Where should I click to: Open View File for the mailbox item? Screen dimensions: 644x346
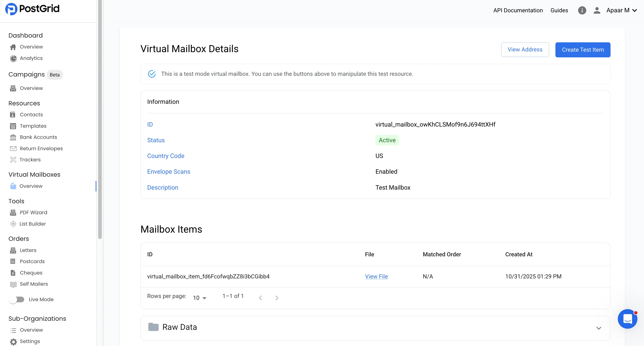tap(376, 276)
